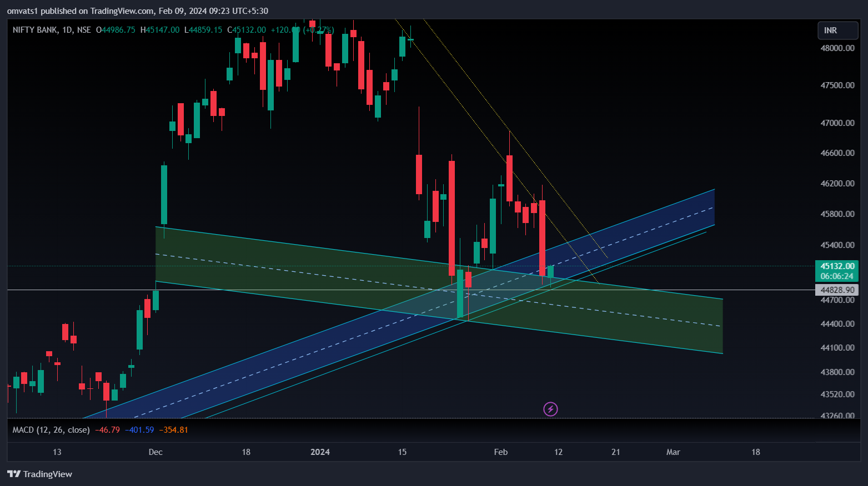Click the 47000.00 price axis label
This screenshot has width=868, height=486.
click(837, 123)
